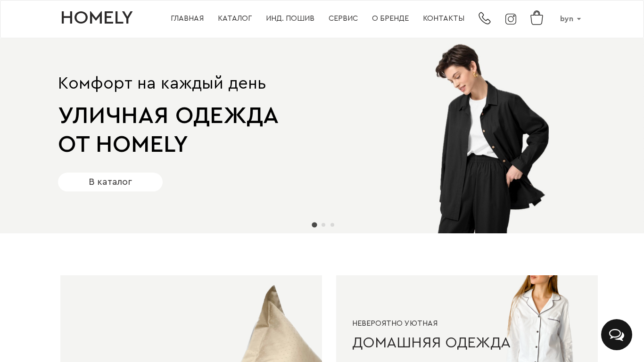Open ИНД. ПОШИВ menu item
Screen dimensions: 644x362
290,18
